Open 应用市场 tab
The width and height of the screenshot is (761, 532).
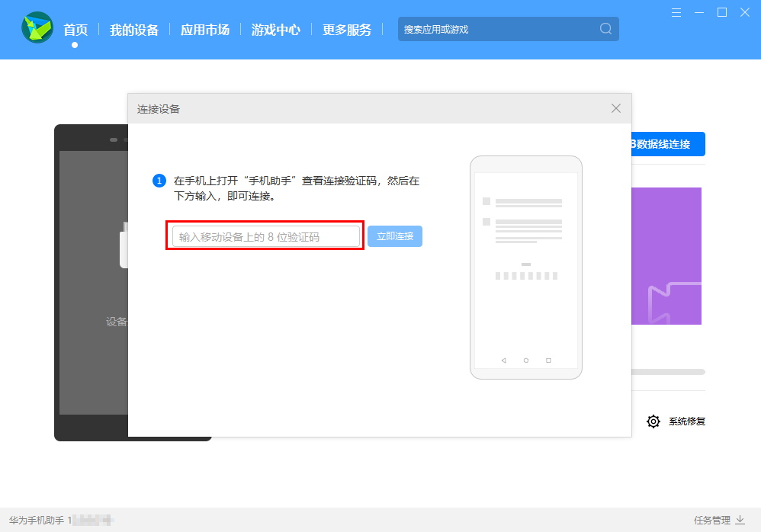tap(205, 30)
